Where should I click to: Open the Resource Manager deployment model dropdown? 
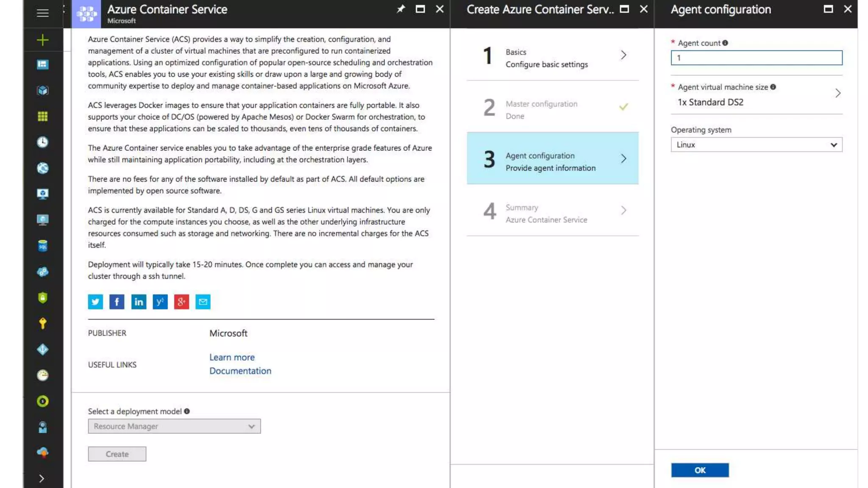174,426
